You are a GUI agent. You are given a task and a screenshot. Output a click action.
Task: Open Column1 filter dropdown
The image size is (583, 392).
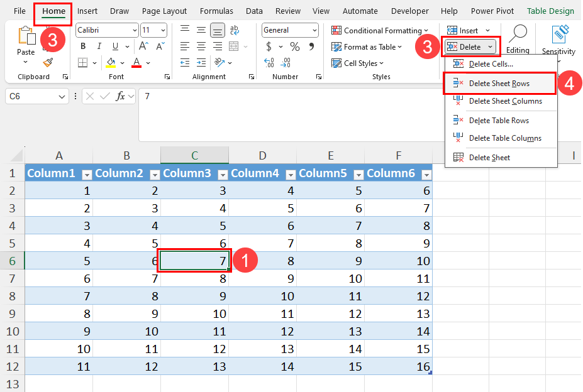(87, 174)
